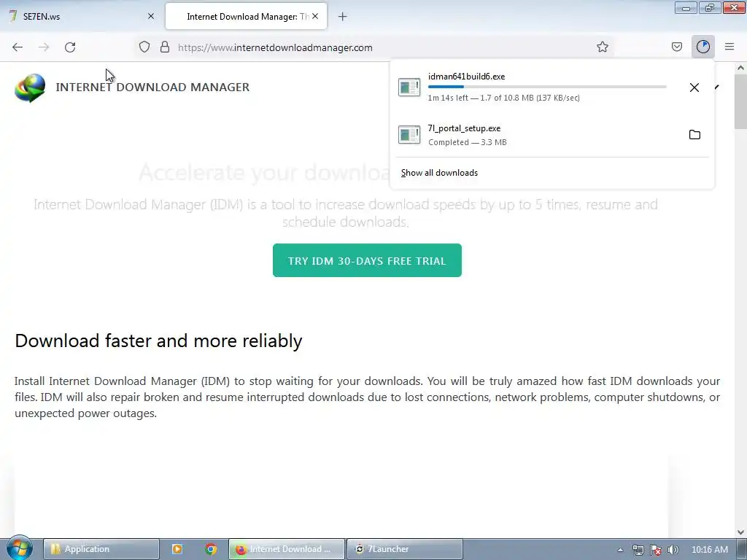This screenshot has width=747, height=560.
Task: Select the Internet Download Manager tab
Action: pos(246,16)
